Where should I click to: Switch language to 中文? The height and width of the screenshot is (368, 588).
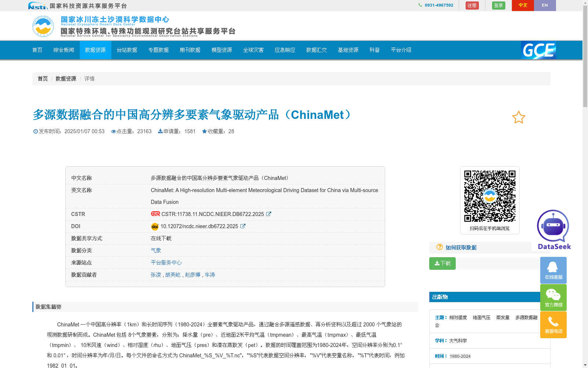click(523, 5)
